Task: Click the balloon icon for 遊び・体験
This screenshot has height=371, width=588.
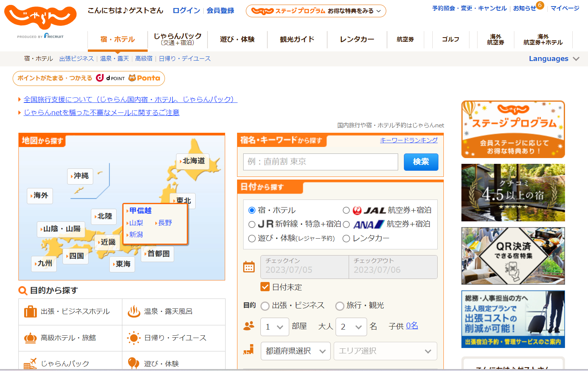Action: point(133,363)
